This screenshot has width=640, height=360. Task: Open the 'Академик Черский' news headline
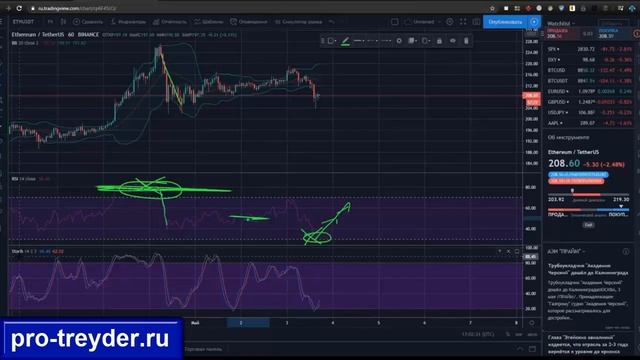point(588,269)
